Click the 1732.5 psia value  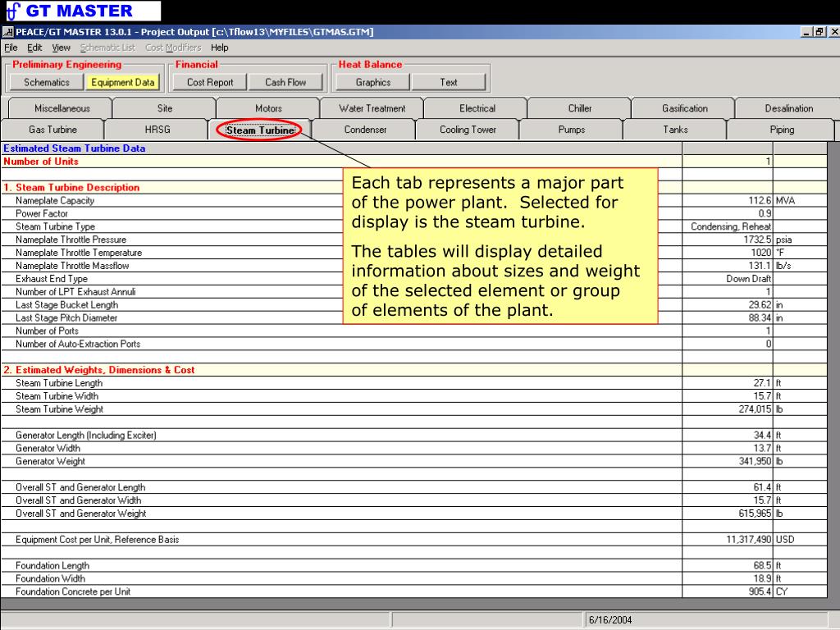tap(728, 240)
